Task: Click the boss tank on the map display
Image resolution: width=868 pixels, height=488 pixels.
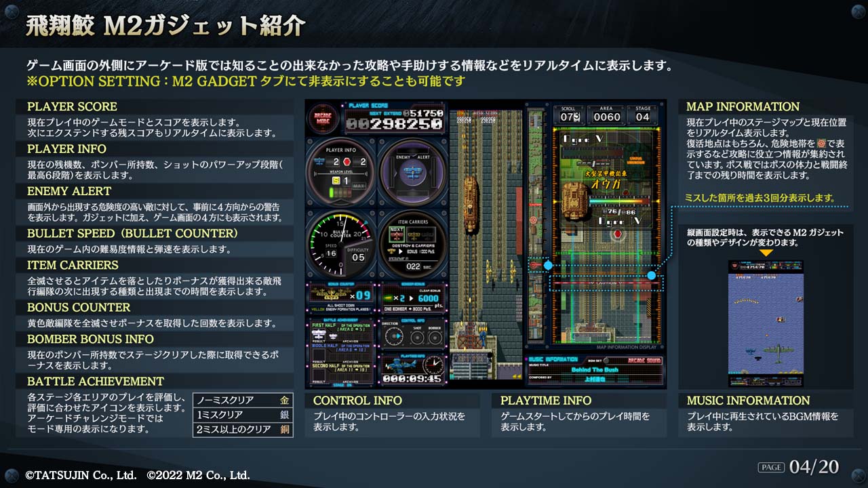Action: click(x=575, y=201)
